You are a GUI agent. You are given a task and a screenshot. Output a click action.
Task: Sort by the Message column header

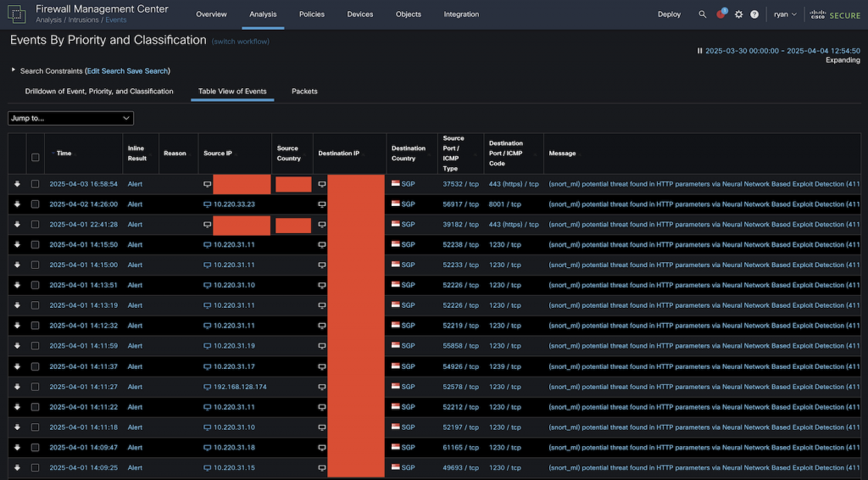562,153
